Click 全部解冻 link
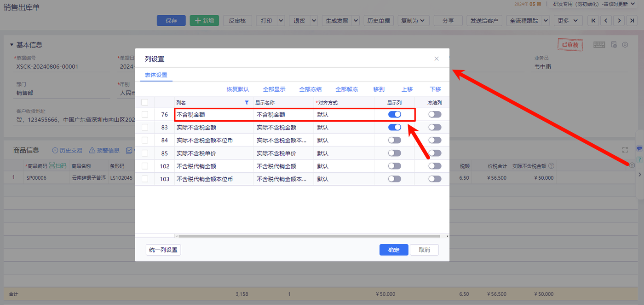644x305 pixels. tap(347, 89)
